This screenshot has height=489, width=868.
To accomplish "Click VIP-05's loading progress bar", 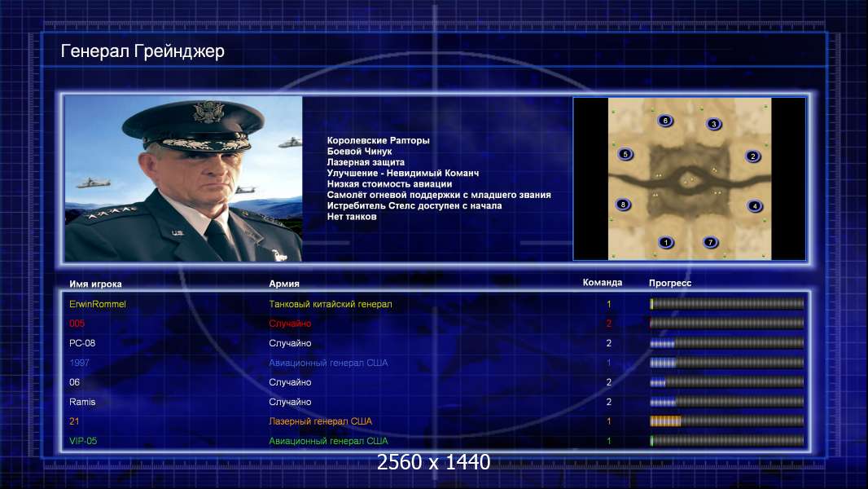I will (727, 441).
